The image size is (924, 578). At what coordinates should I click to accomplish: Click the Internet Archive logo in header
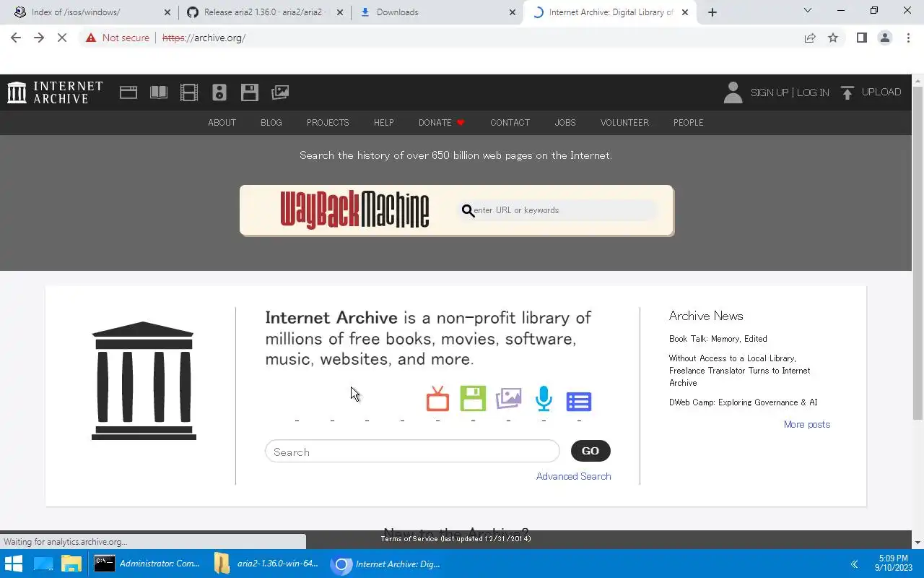[55, 92]
